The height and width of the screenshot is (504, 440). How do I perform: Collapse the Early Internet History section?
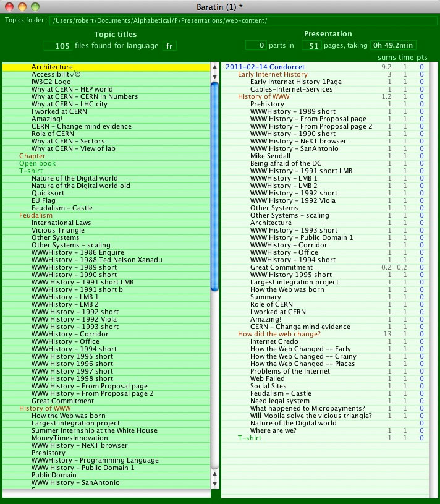(x=273, y=74)
